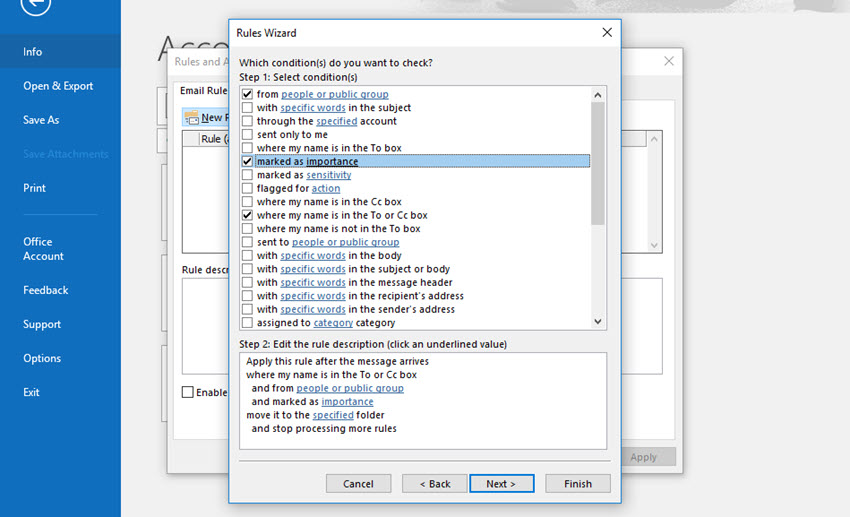Click the back arrow circle icon
The height and width of the screenshot is (517, 850).
(x=36, y=4)
